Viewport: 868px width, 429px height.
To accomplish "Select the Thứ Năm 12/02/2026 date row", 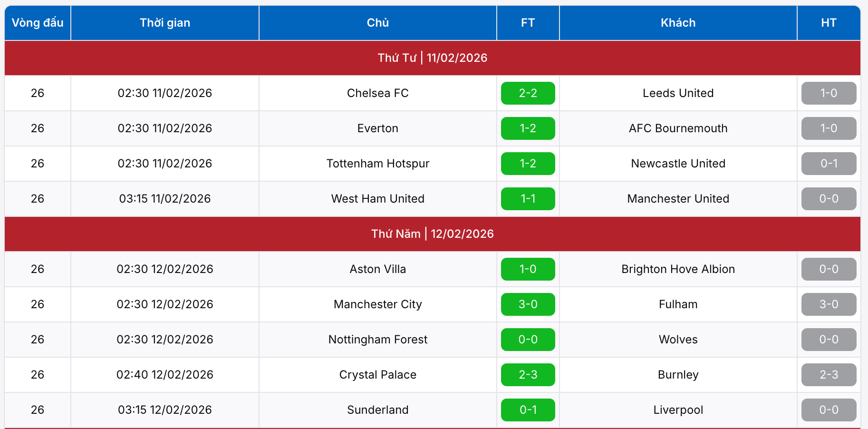I will tap(432, 234).
